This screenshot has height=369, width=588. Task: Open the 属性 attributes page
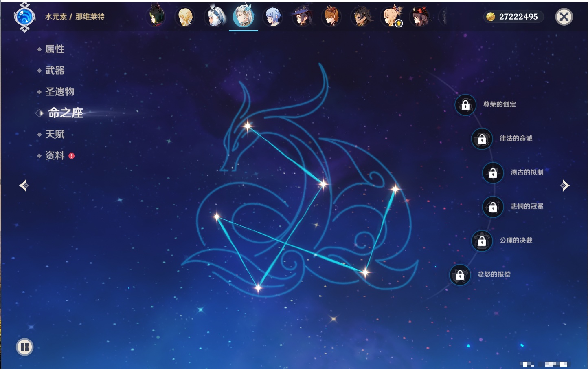pos(55,49)
